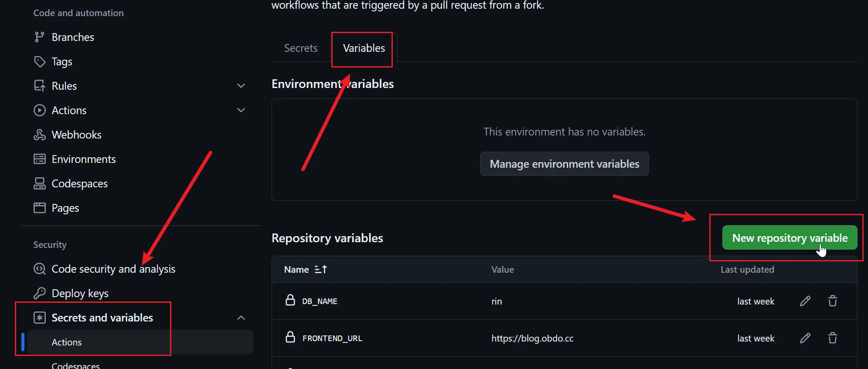
Task: Delete the DB_NAME variable with trash icon
Action: click(x=832, y=301)
